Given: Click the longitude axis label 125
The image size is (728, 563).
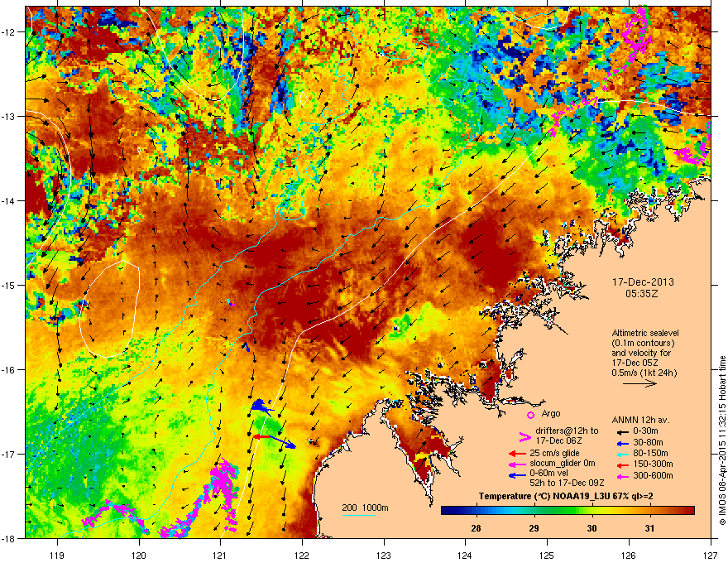Looking at the screenshot, I should 547,555.
